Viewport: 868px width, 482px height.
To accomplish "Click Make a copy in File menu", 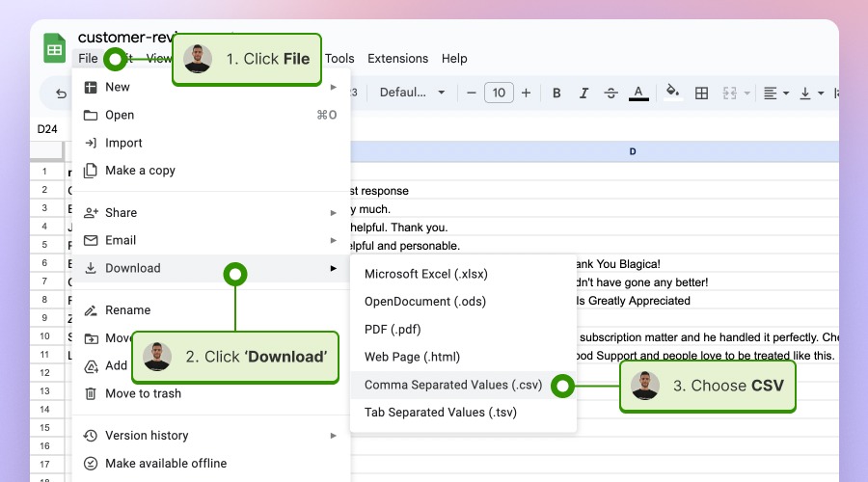I will click(140, 171).
